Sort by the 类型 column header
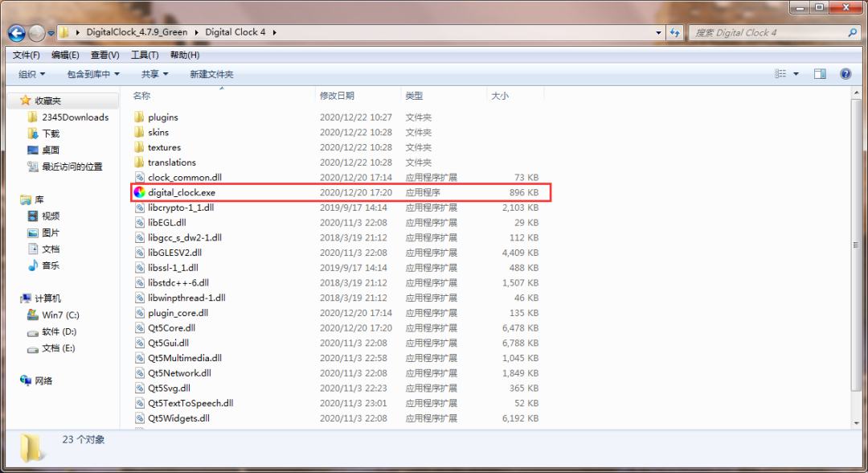This screenshot has height=473, width=868. pyautogui.click(x=414, y=96)
